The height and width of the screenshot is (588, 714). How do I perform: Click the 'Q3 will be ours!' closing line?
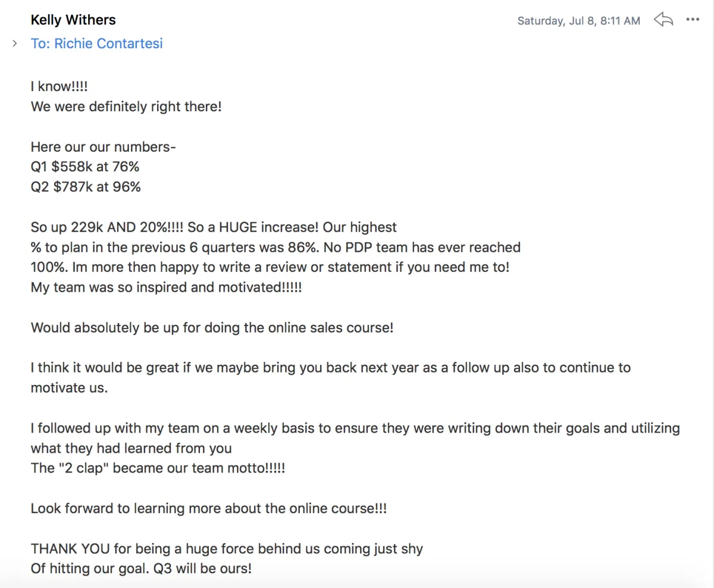pyautogui.click(x=141, y=568)
